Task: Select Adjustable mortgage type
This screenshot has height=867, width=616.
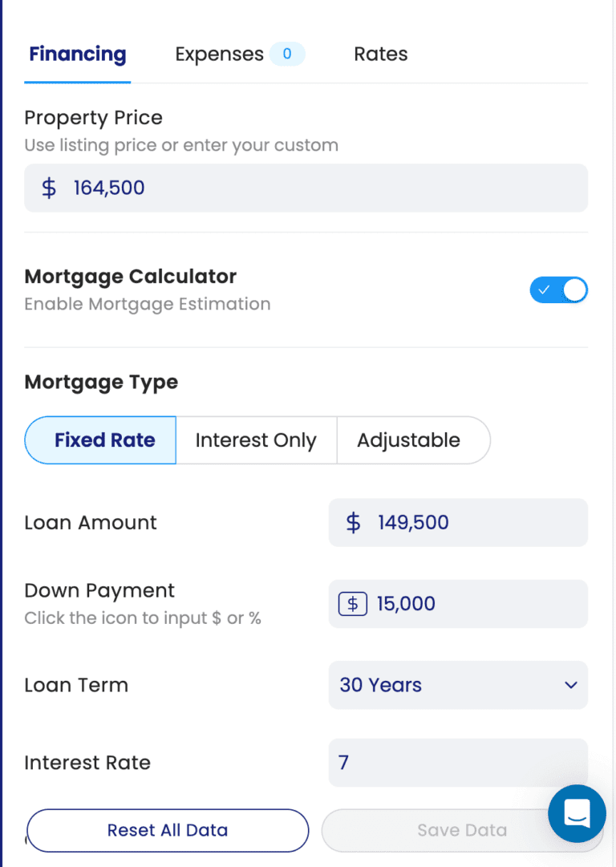Action: (x=408, y=440)
